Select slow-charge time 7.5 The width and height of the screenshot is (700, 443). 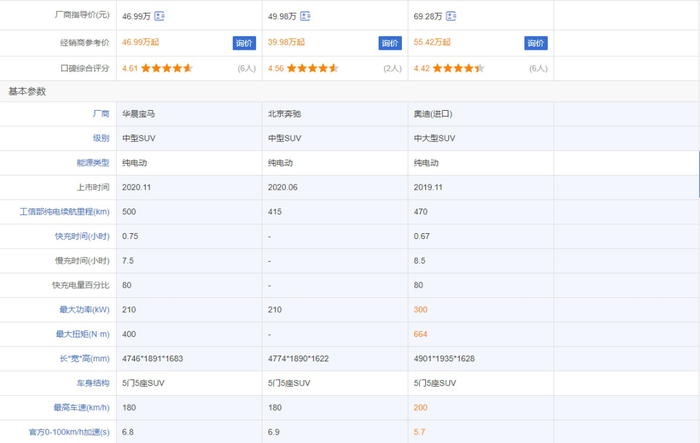click(x=128, y=261)
